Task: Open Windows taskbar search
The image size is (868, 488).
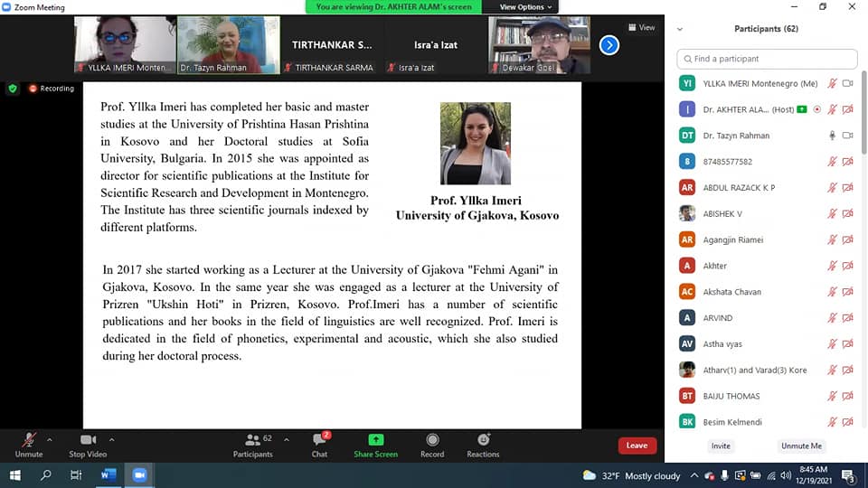Action: (x=46, y=475)
